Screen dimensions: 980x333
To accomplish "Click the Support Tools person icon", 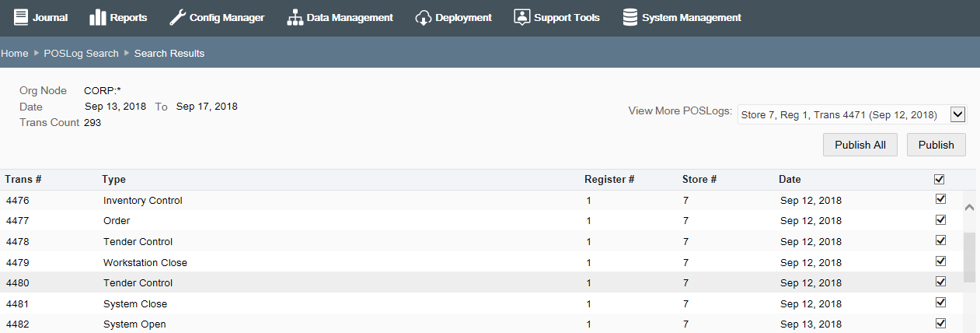I will (x=521, y=17).
